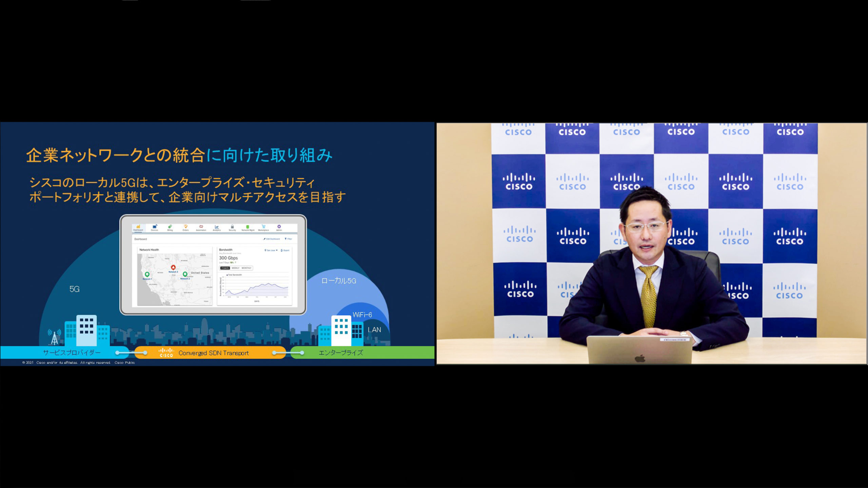This screenshot has width=868, height=488.
Task: Select the green Network 1 map pin
Action: pyautogui.click(x=147, y=274)
